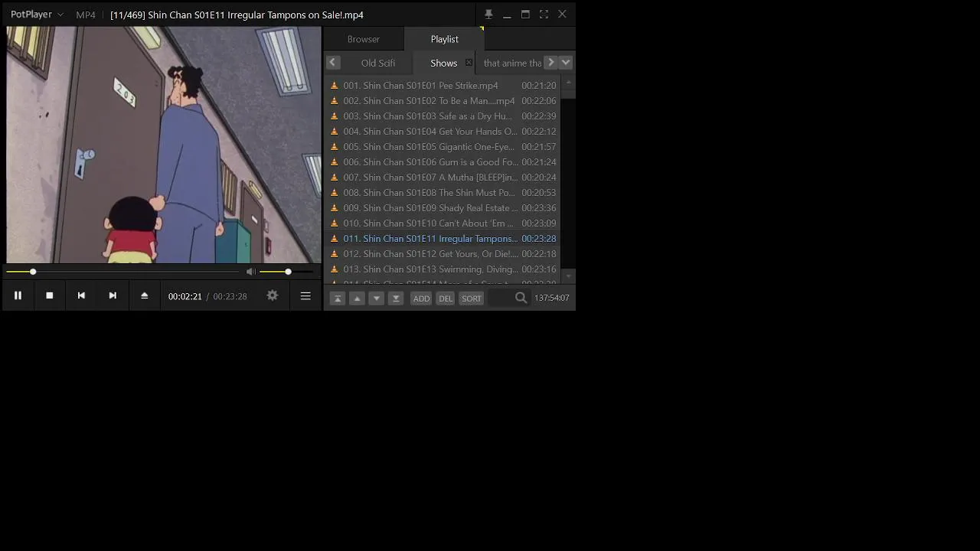Click the SORT button
The width and height of the screenshot is (980, 551).
click(x=472, y=298)
